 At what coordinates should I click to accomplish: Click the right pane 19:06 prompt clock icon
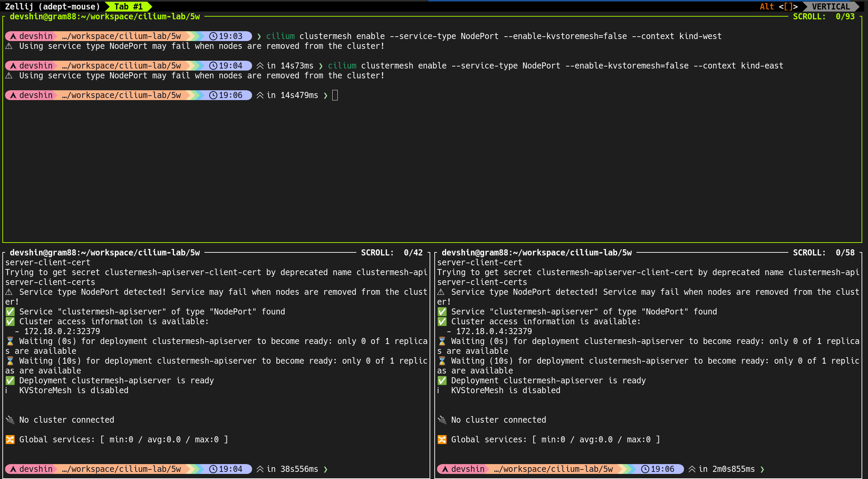point(645,469)
